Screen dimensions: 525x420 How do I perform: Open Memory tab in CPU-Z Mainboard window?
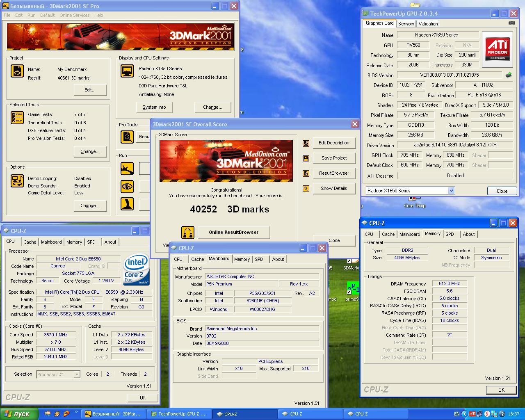click(242, 259)
